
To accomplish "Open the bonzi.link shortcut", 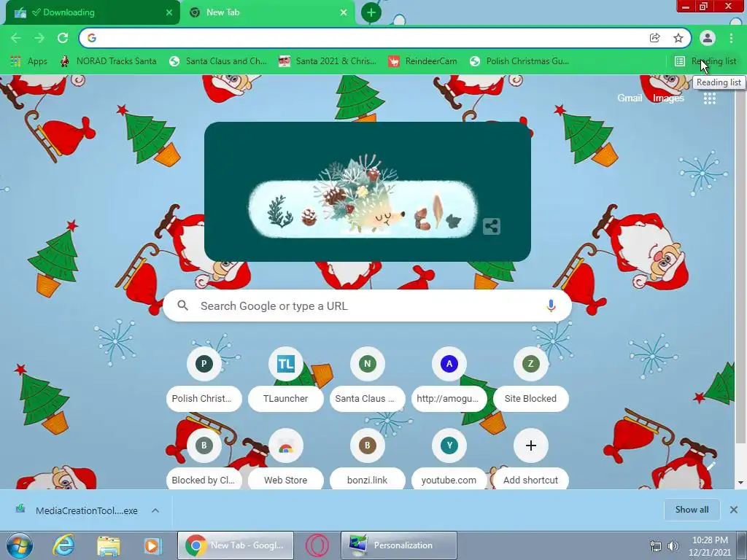I will click(368, 459).
